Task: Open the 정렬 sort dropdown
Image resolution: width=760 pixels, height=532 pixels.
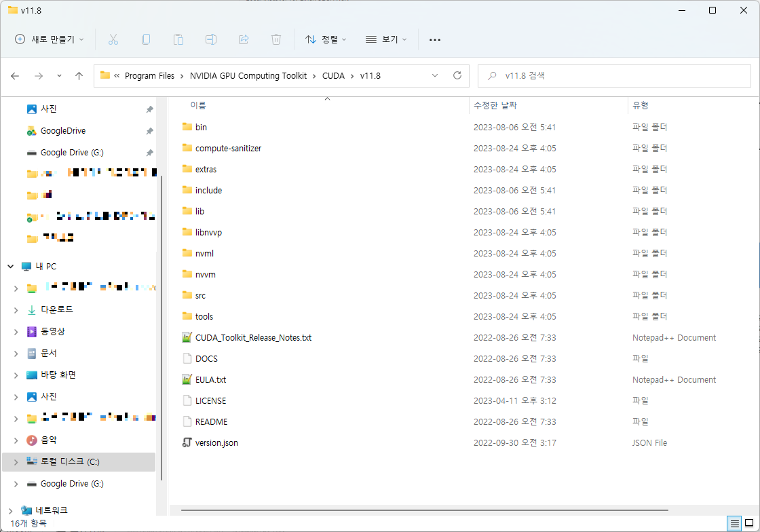Action: (x=326, y=40)
